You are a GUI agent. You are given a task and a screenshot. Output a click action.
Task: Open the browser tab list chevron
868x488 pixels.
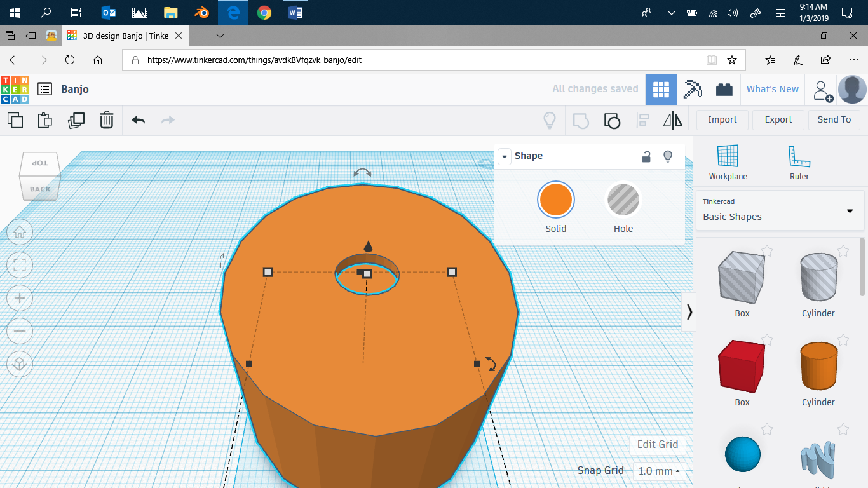(220, 36)
